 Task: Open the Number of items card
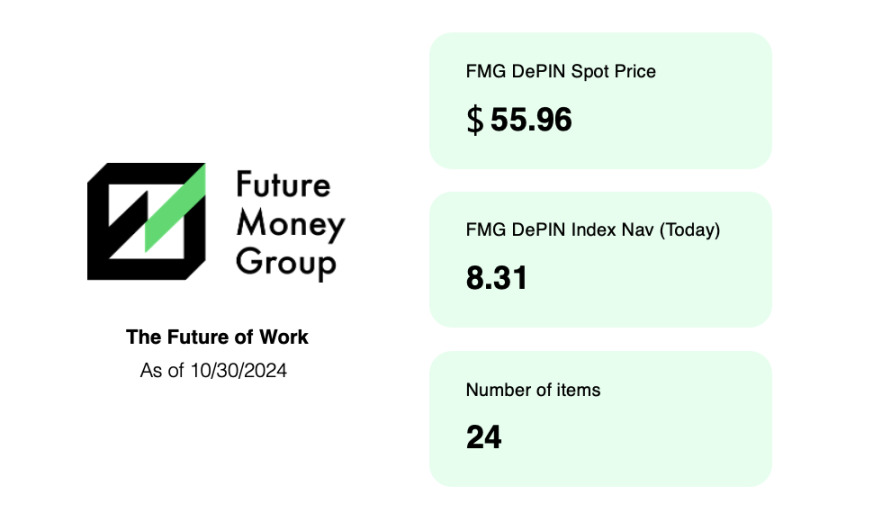601,419
